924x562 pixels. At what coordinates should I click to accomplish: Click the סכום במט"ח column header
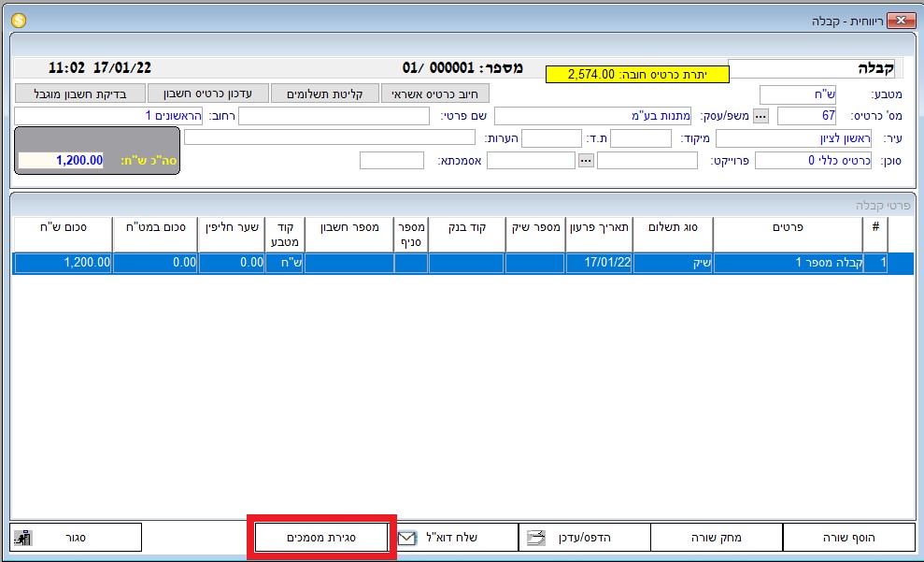pos(155,234)
